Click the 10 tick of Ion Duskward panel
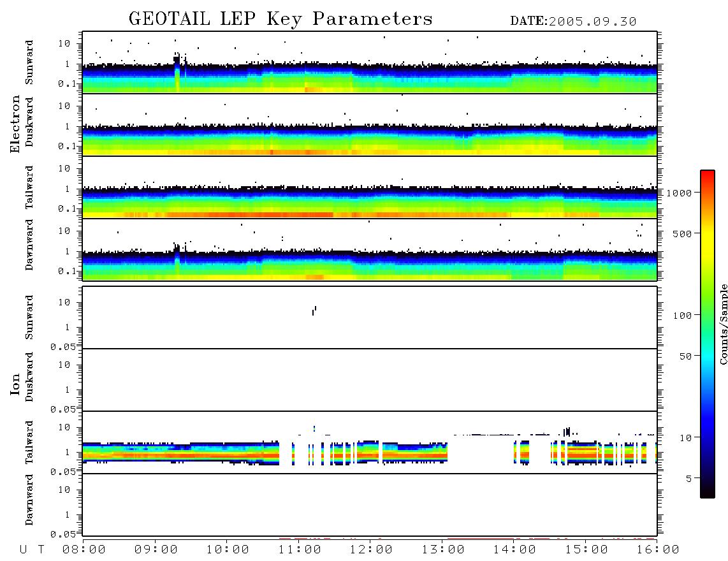Screen dimensions: 728x561 [64, 365]
